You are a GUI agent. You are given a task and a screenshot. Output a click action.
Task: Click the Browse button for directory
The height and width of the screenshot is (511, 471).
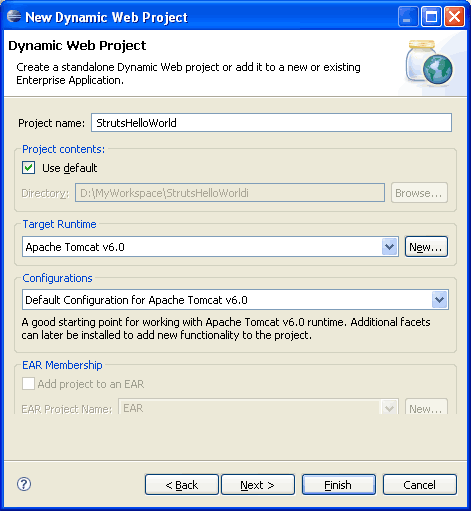coord(419,193)
